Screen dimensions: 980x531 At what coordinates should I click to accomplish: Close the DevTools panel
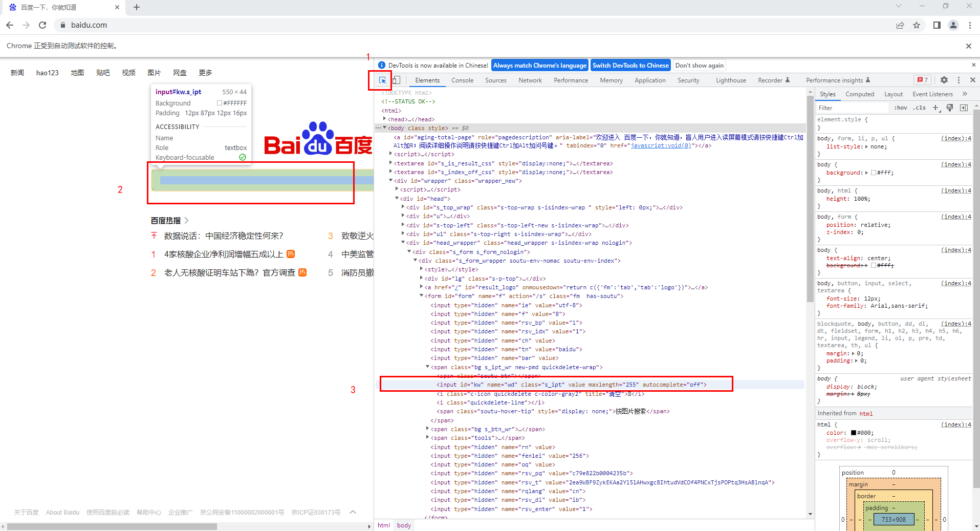[x=973, y=80]
